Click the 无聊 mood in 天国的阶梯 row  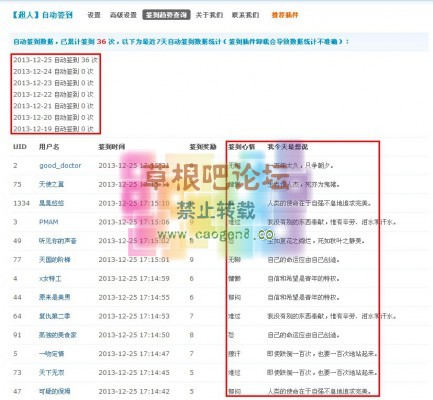(234, 259)
